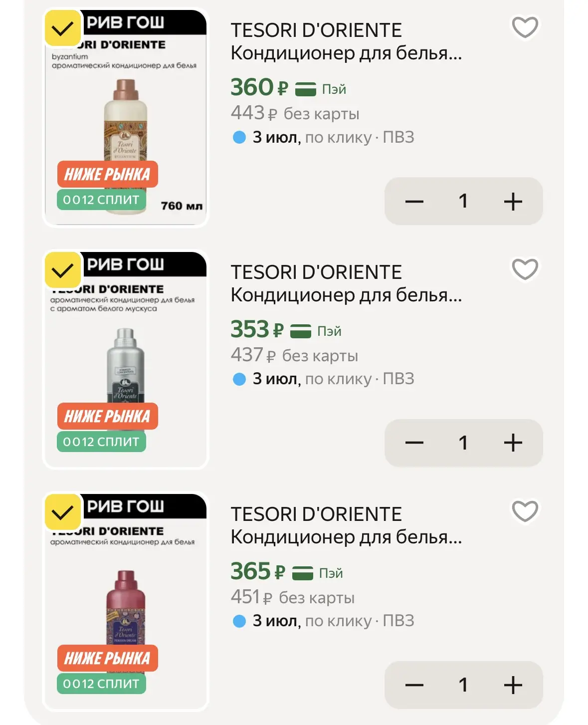Decrease quantity of the 353 ₽ item
This screenshot has width=588, height=725.
(414, 443)
